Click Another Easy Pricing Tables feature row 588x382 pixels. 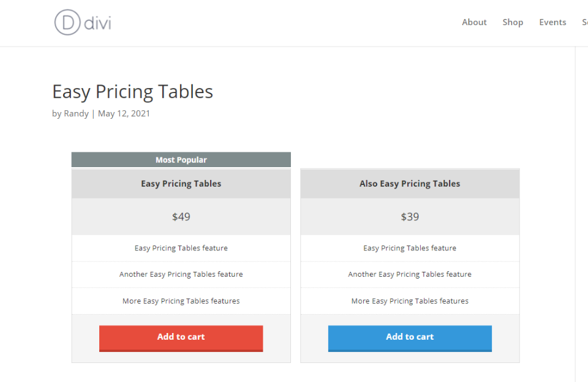tap(181, 274)
